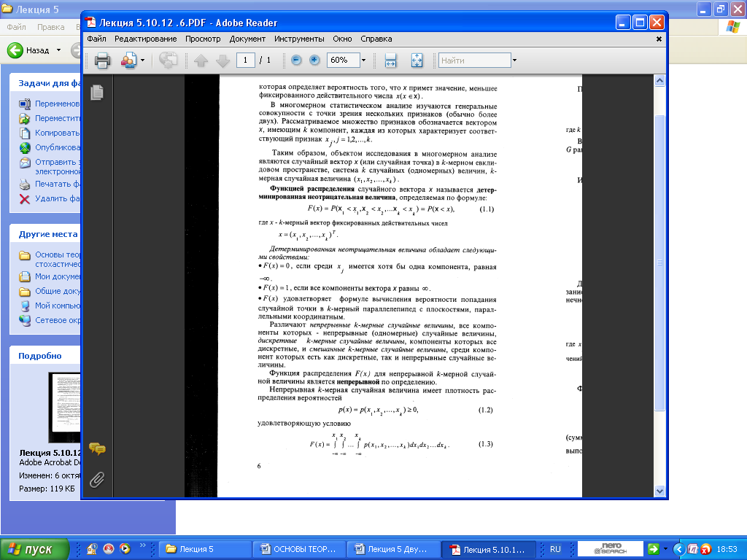Click the red quick launch icon

(x=109, y=549)
